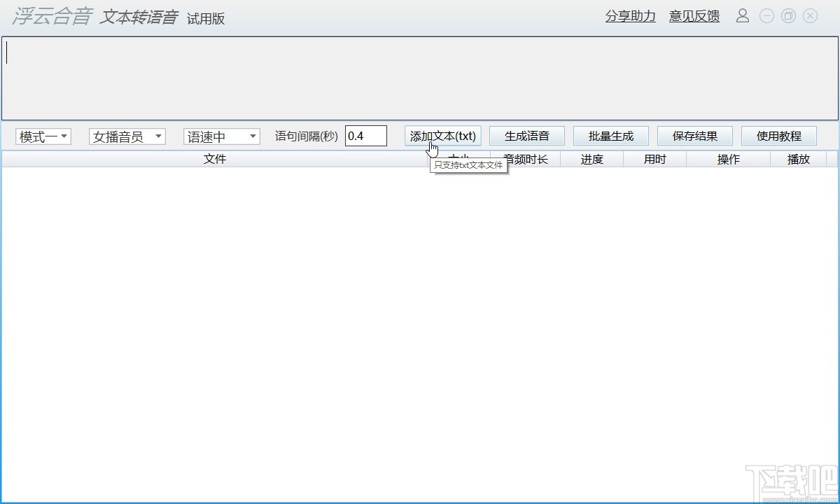
Task: Click the 进度 column header
Action: coord(592,159)
